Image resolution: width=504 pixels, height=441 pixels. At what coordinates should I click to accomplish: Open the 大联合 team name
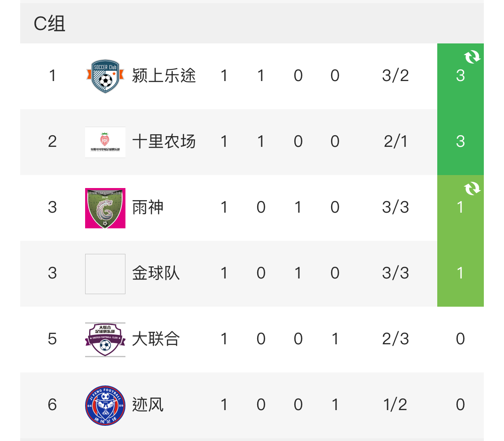[x=156, y=339]
